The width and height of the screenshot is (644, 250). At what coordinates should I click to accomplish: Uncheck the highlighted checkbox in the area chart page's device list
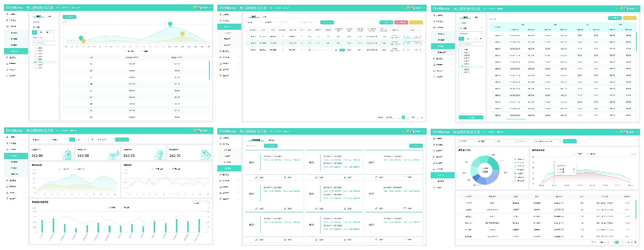(35, 62)
